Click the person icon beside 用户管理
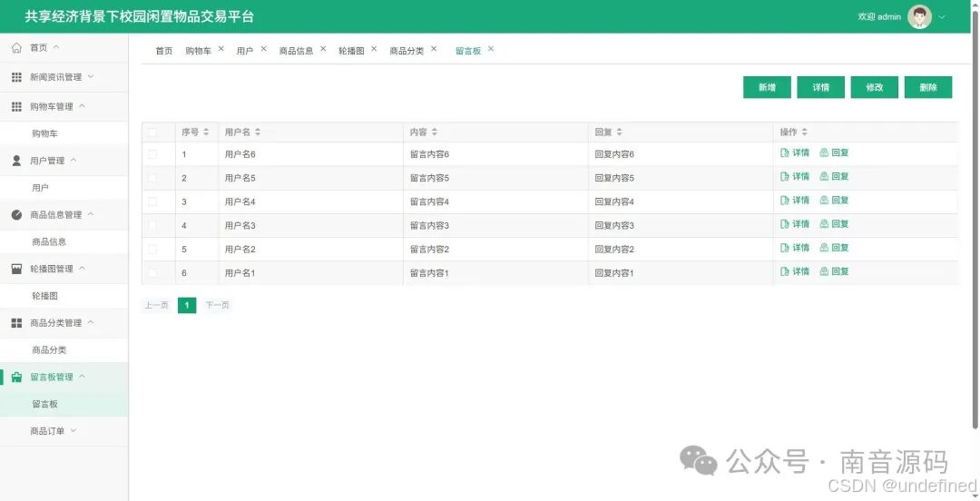 17,161
